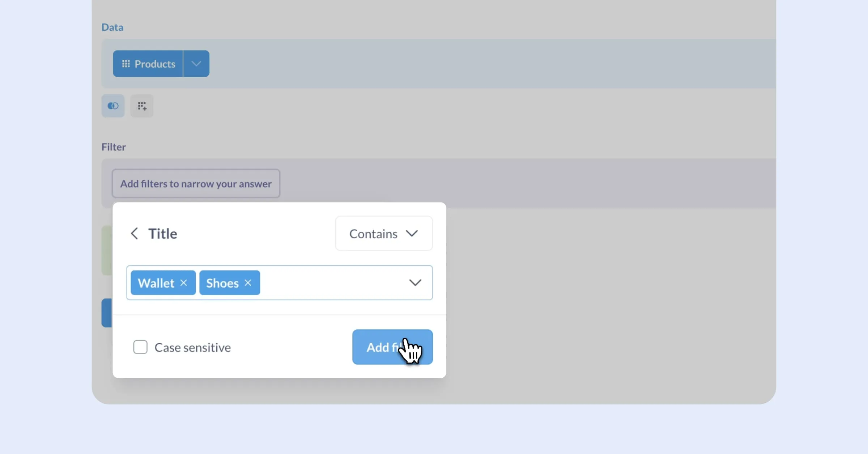
Task: Click the Wallet tag label
Action: [156, 283]
